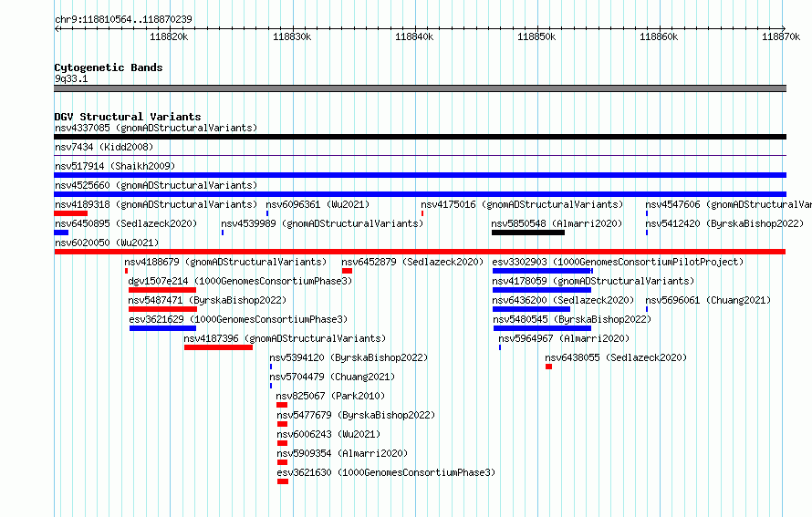
Task: Click the 118860k ruler position
Action: coord(659,36)
